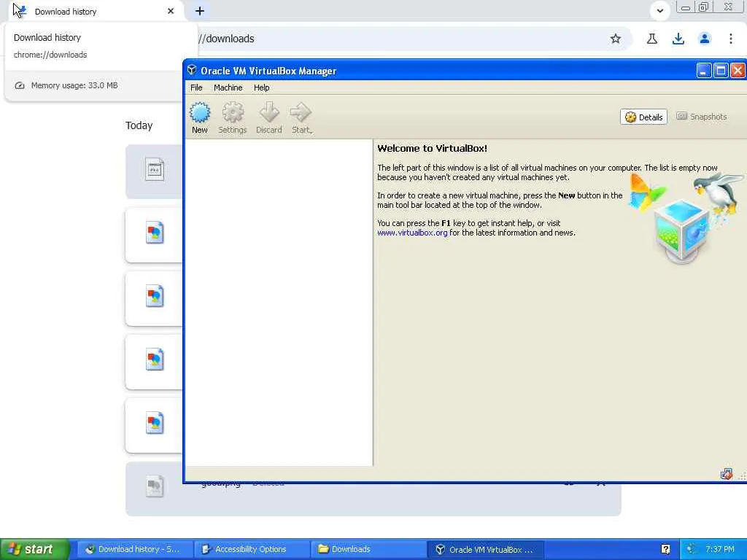Open a new Chrome tab
The height and width of the screenshot is (560, 747).
[x=200, y=11]
